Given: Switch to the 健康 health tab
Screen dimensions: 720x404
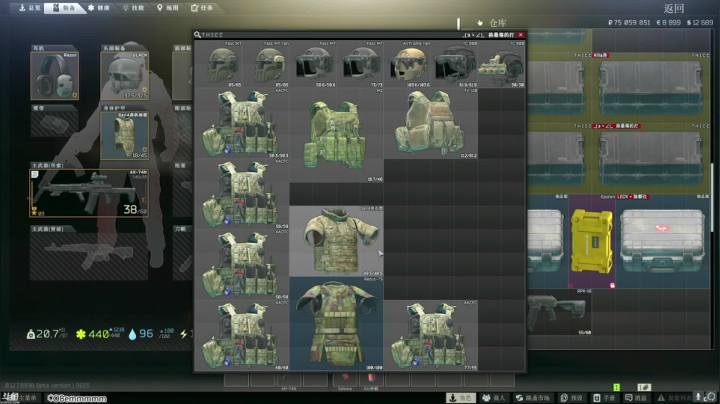Looking at the screenshot, I should tap(99, 8).
